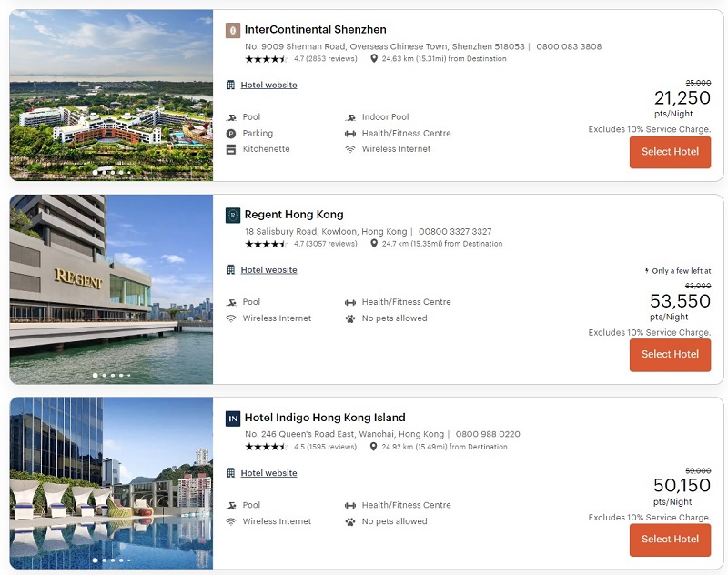The image size is (728, 575).
Task: Click the star rating of Hotel Indigo
Action: 266,447
